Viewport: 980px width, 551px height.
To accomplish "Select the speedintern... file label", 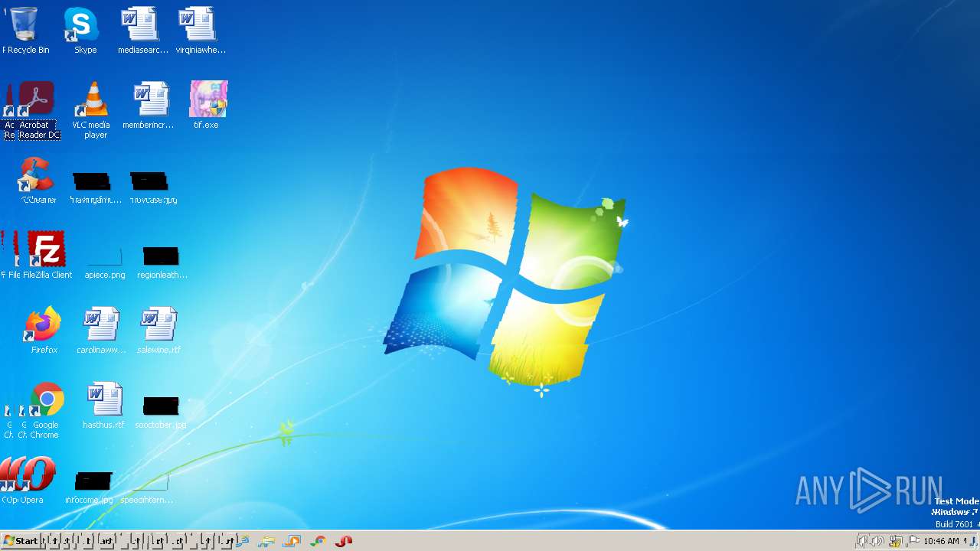I will coord(147,500).
